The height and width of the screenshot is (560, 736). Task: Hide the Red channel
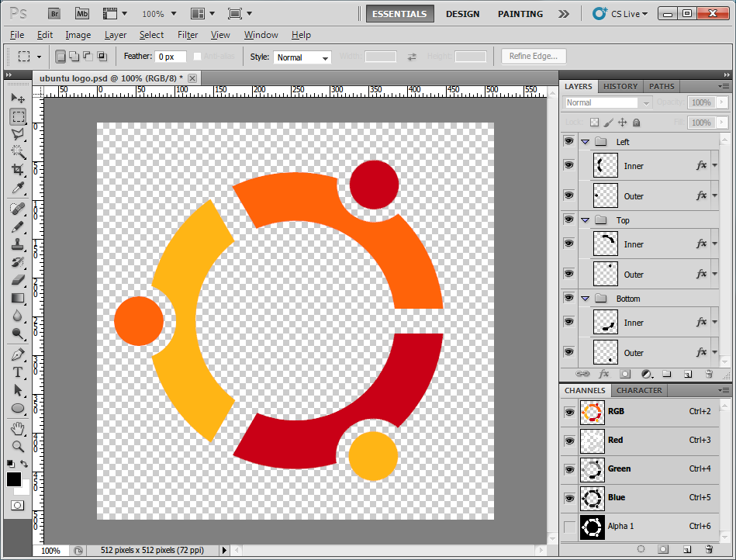[x=568, y=441]
